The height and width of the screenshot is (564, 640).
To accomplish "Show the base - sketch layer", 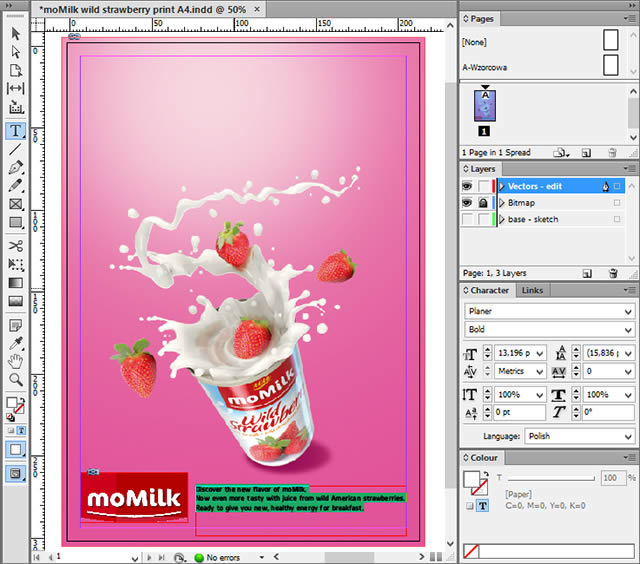I will [x=467, y=219].
